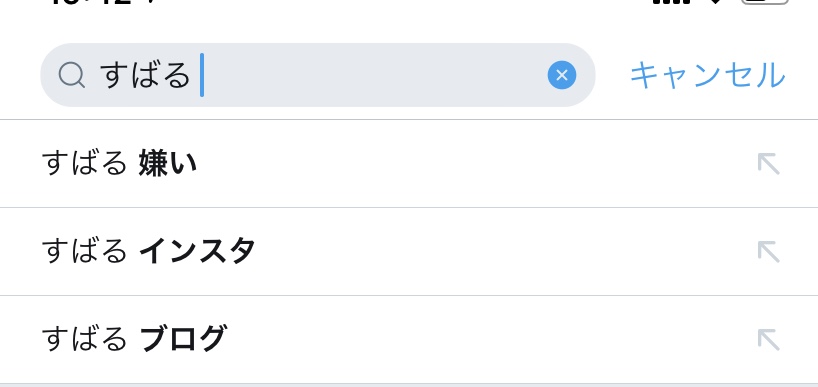Click the magnifying glass search icon
This screenshot has height=387, width=818.
point(71,76)
